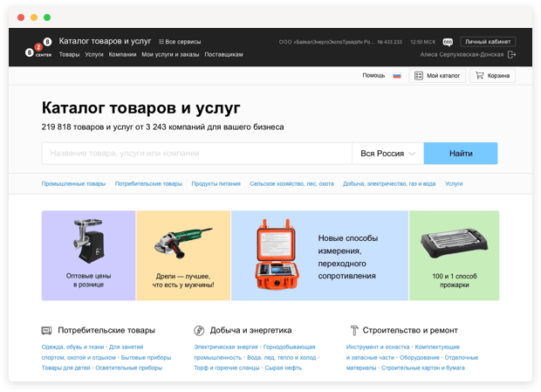Click the 'Промышленные товары' category link
The image size is (541, 392).
coord(73,184)
